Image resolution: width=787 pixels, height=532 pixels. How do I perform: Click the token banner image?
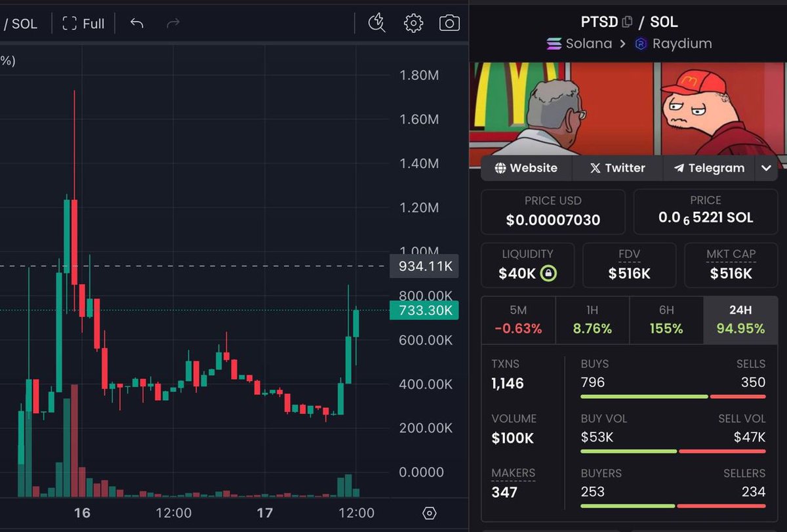point(628,108)
